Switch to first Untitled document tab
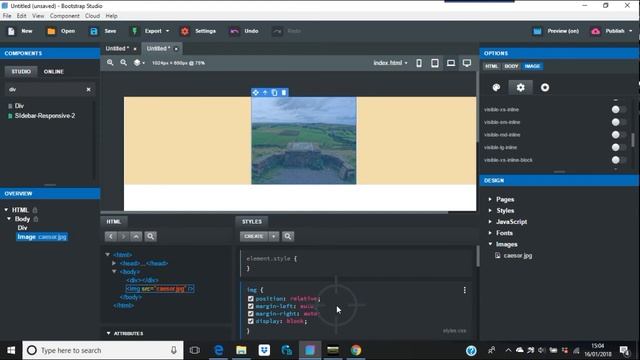The image size is (640, 360). (117, 49)
